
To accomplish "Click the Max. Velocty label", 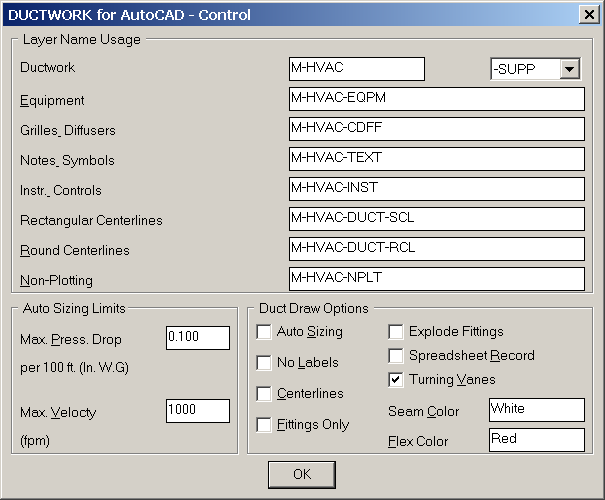I will [x=58, y=412].
